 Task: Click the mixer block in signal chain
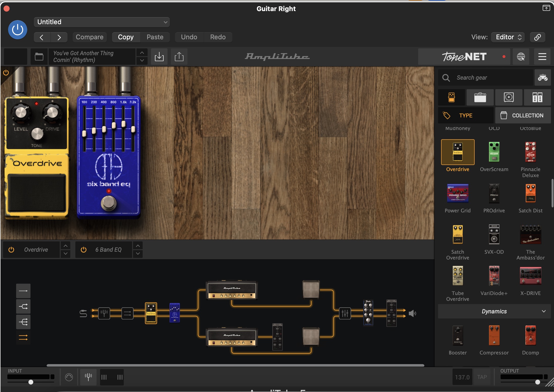[x=345, y=313]
